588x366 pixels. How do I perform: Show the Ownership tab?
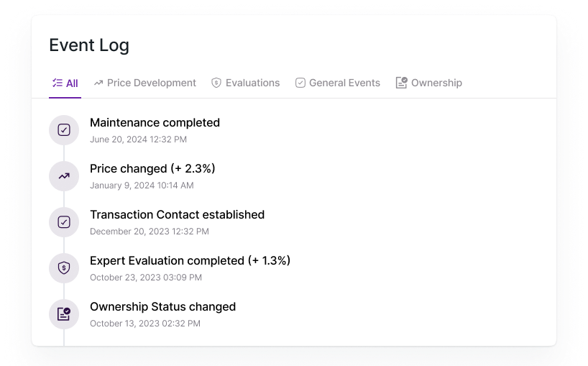point(429,83)
